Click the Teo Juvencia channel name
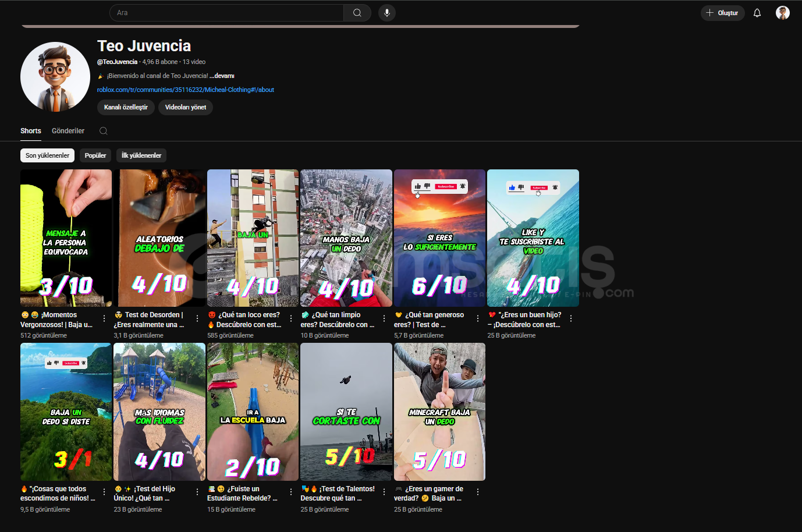 144,46
